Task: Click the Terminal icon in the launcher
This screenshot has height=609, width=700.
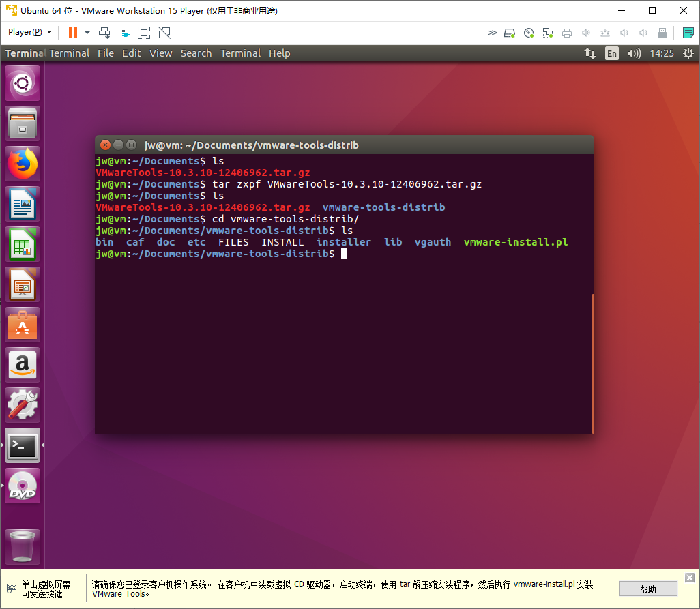Action: (x=23, y=445)
